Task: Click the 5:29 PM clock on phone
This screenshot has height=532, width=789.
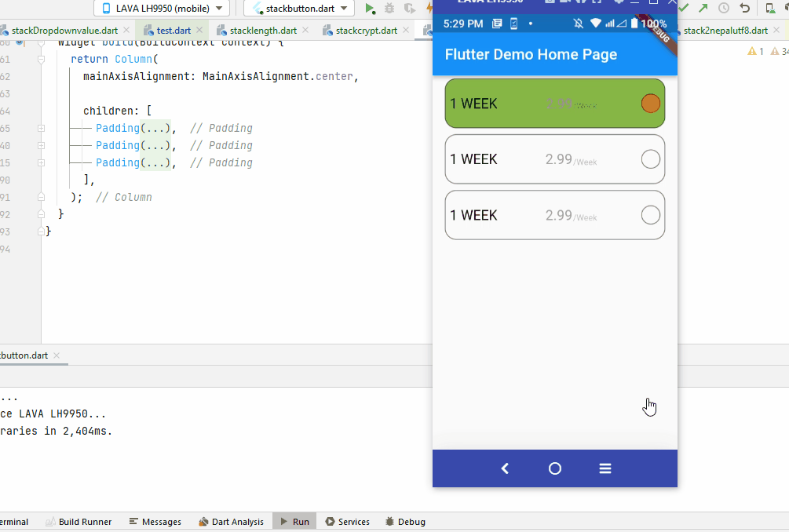Action: [x=463, y=24]
